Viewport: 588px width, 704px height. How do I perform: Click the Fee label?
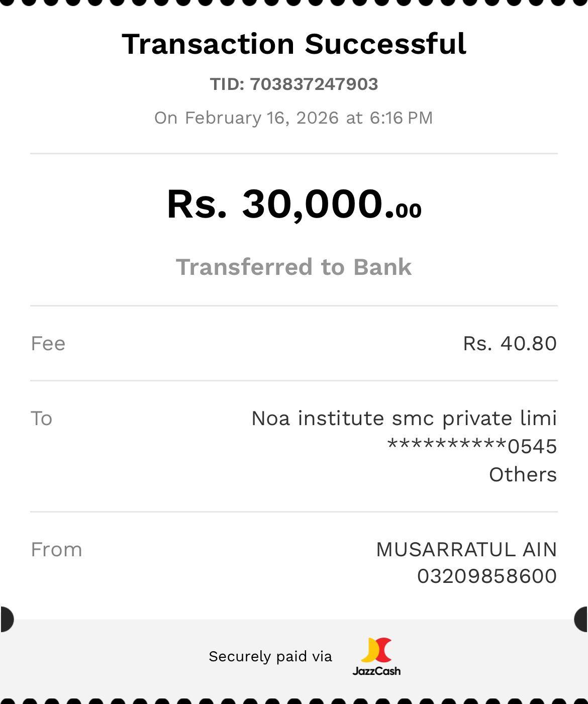(48, 344)
